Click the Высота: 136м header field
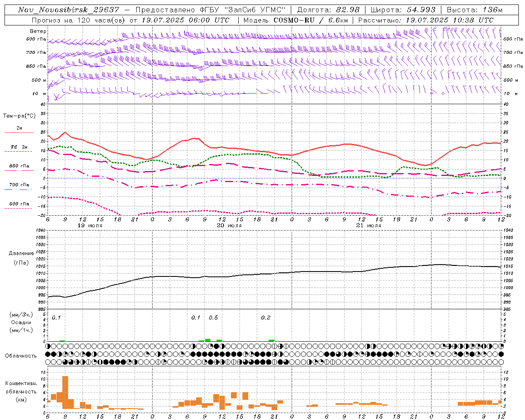Screen dimensions: 525x420 [x=475, y=10]
